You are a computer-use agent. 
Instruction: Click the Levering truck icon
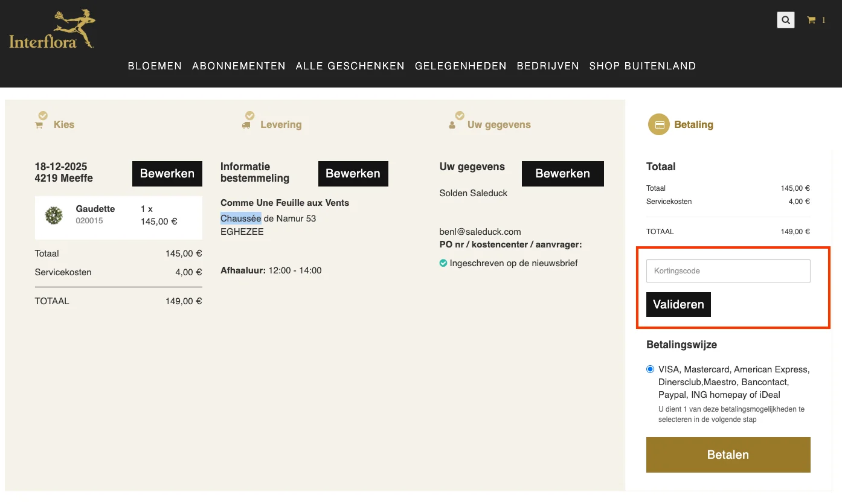click(246, 125)
